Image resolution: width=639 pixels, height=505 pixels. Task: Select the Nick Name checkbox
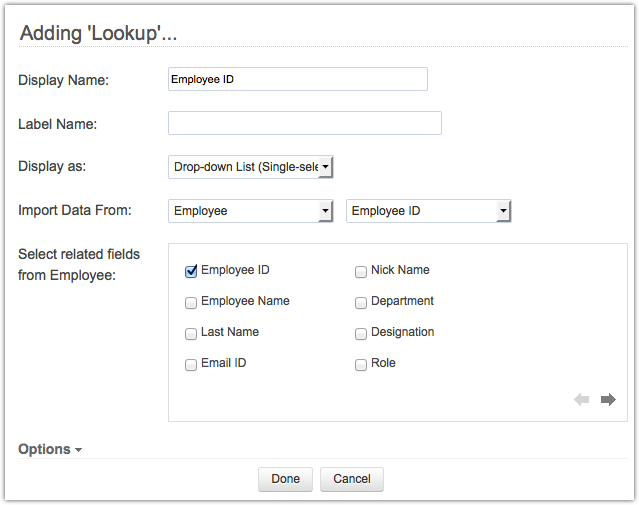pos(361,271)
